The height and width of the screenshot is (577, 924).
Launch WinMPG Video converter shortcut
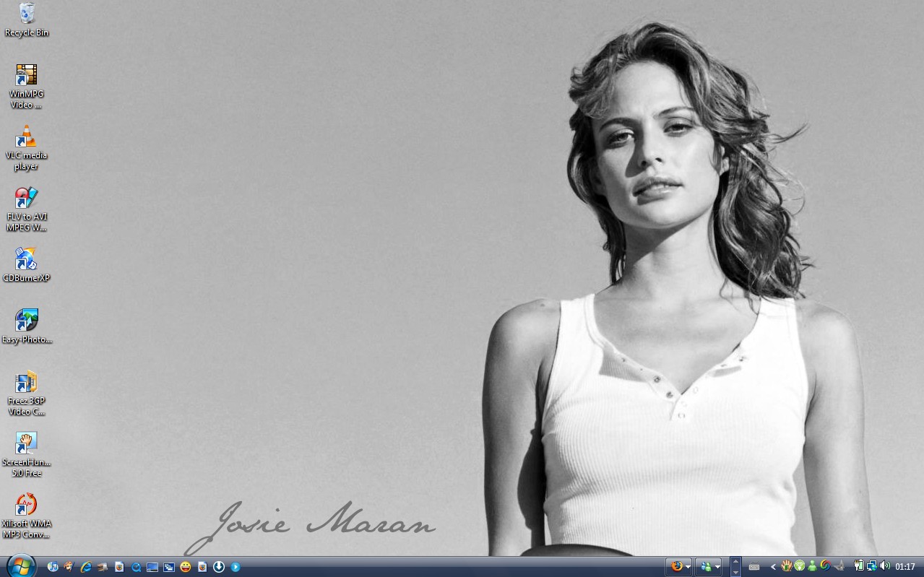[26, 75]
